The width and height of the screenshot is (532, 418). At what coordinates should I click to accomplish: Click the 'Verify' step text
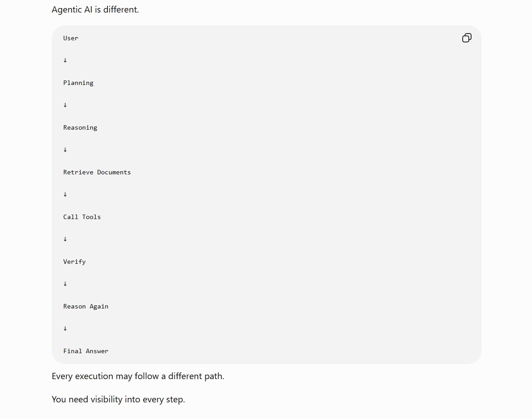(74, 262)
